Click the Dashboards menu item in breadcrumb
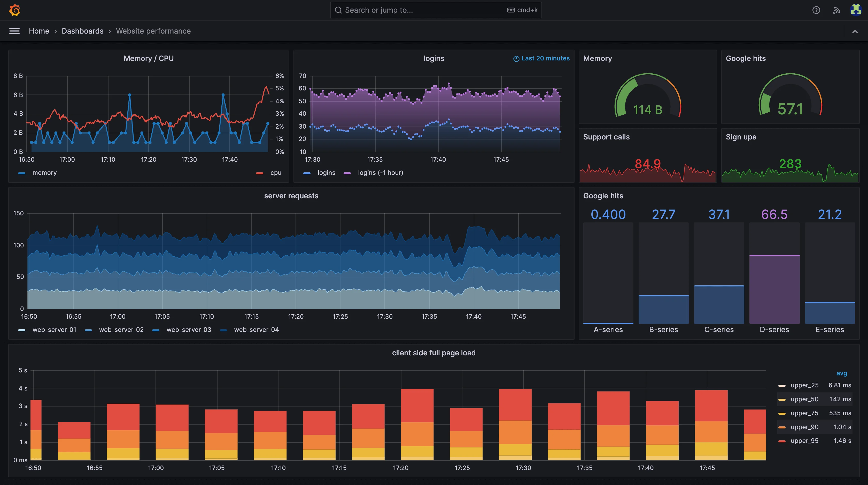 (82, 30)
